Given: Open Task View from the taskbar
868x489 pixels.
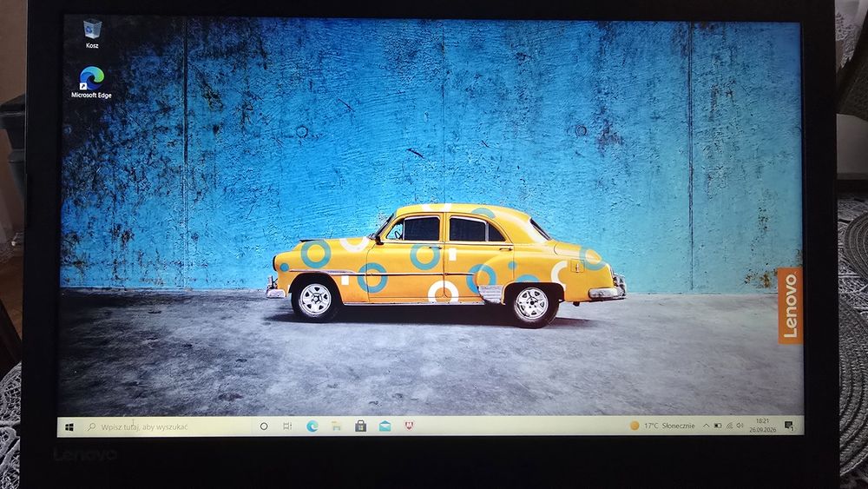Looking at the screenshot, I should [287, 426].
